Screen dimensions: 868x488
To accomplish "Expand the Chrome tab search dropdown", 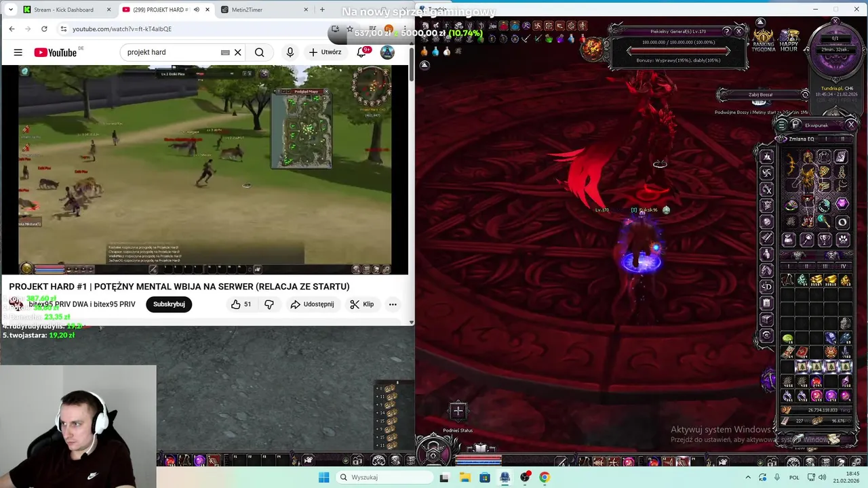I will [12, 9].
